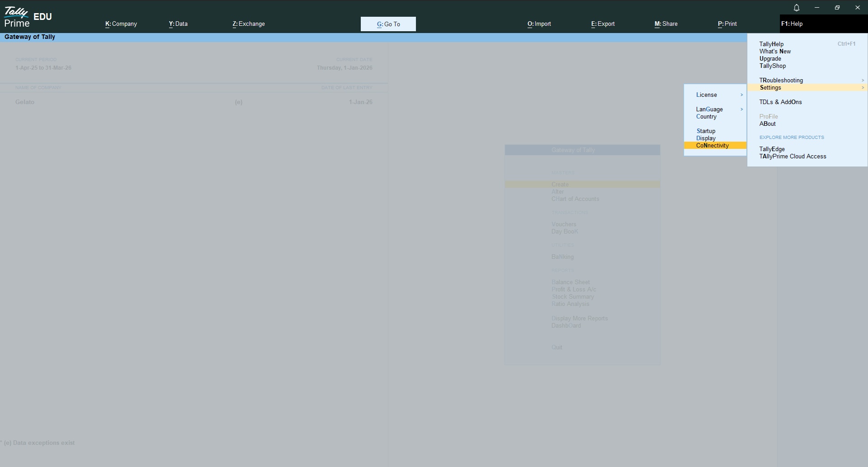The width and height of the screenshot is (868, 467).
Task: Open Display settings option
Action: [706, 138]
